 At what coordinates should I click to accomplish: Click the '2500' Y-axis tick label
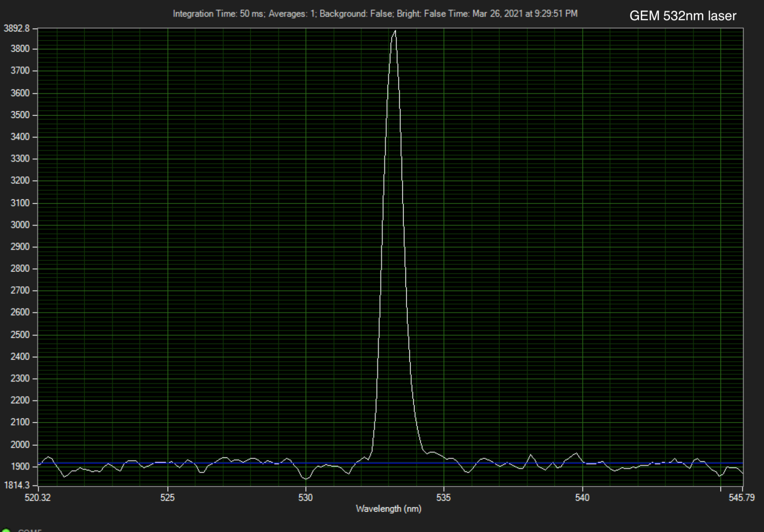tap(20, 335)
